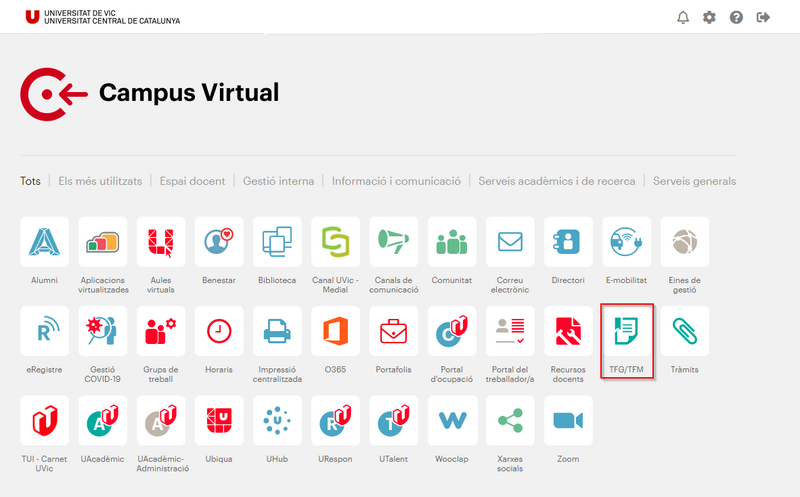Open Impressió centralitzada printer icon
The image size is (800, 497).
[277, 331]
